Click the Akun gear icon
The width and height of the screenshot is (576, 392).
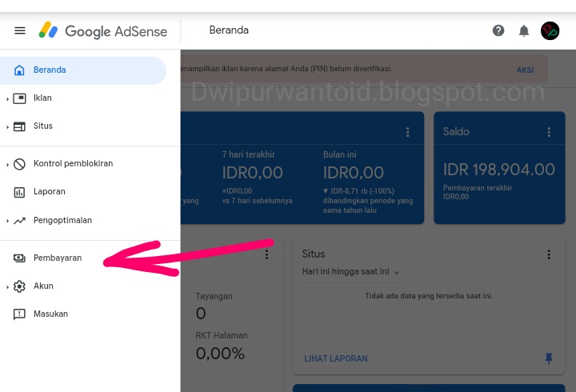pos(19,286)
